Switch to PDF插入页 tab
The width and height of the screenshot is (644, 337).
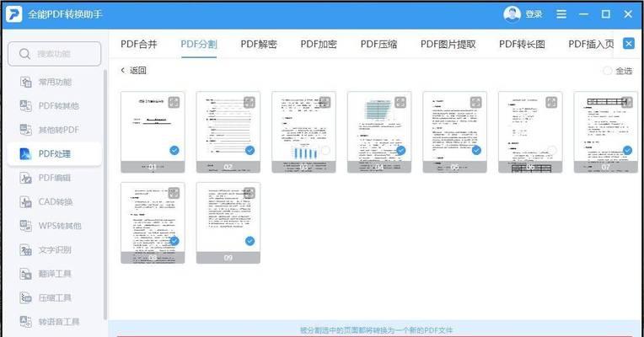coord(591,45)
